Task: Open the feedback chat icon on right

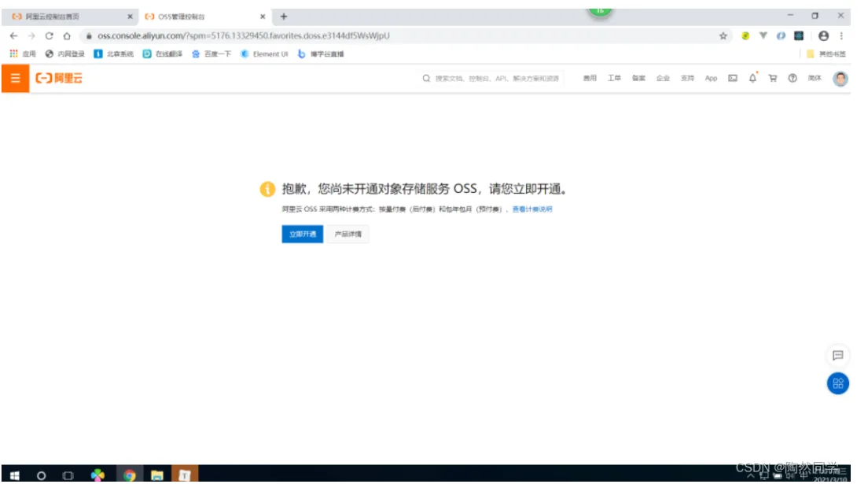Action: click(837, 356)
